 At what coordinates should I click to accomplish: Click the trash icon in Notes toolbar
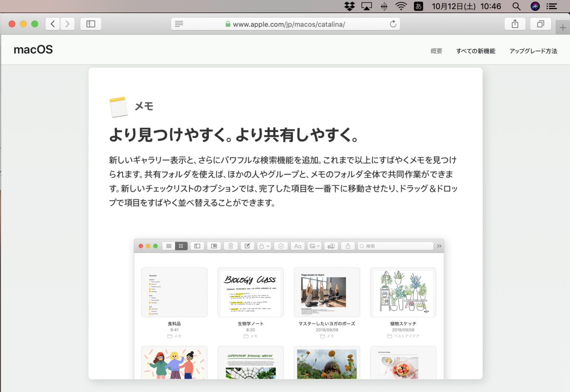coord(230,246)
